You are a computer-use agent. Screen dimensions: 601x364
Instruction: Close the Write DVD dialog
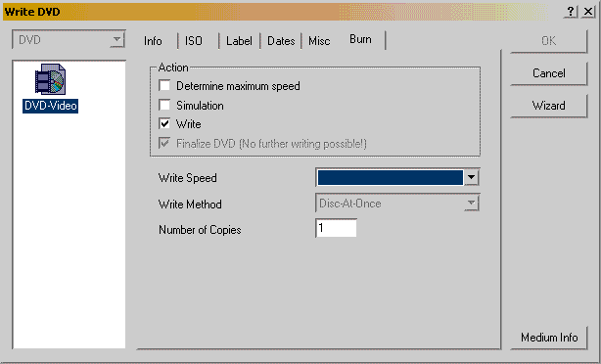(x=588, y=12)
